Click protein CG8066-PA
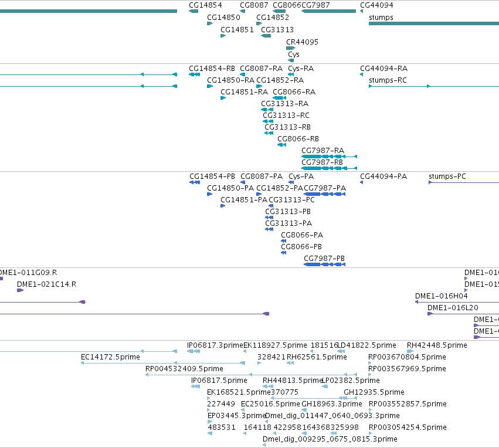This screenshot has width=499, height=448. [302, 235]
